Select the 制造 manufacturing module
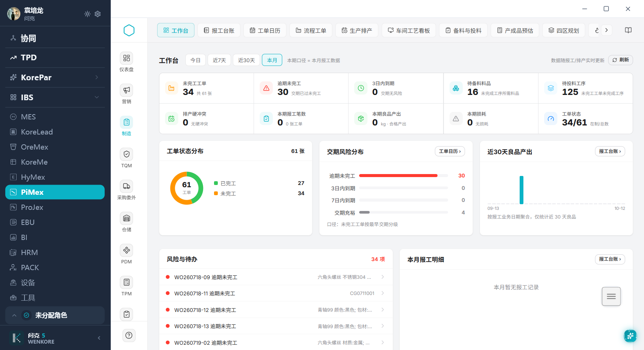The image size is (644, 350). point(127,126)
